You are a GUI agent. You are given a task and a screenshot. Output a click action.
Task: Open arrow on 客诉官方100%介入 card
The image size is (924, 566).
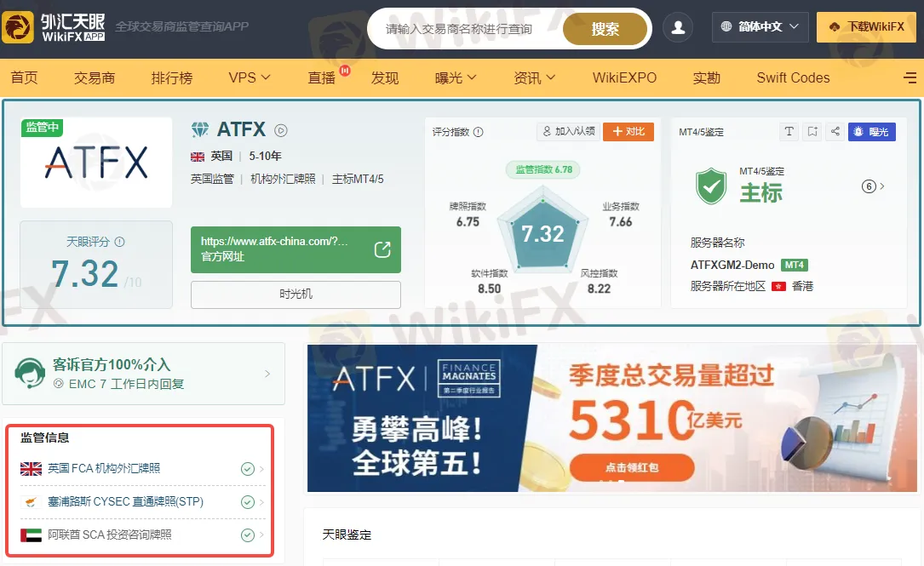point(267,374)
